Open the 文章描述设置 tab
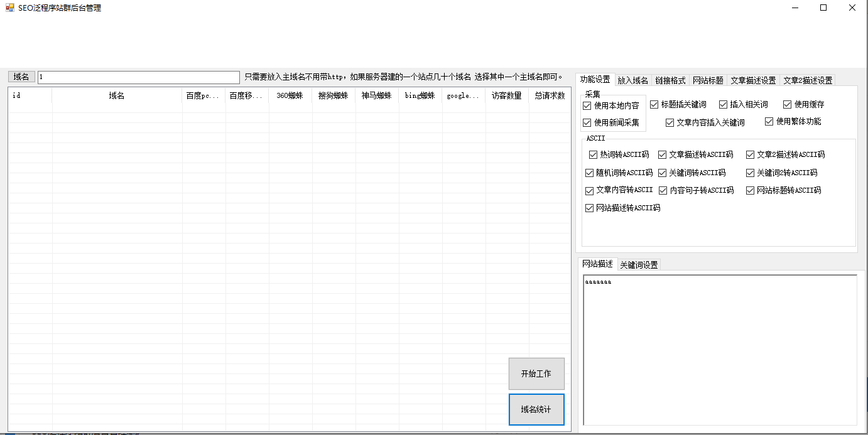This screenshot has height=435, width=868. (x=753, y=80)
